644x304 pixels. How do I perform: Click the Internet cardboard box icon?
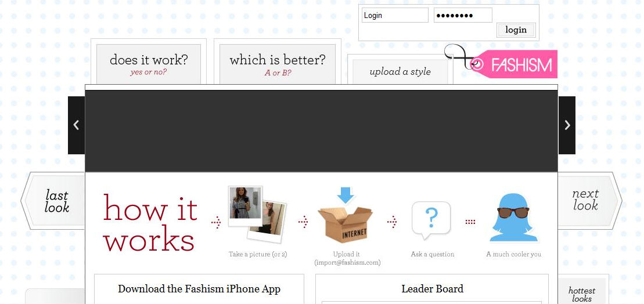(x=346, y=225)
